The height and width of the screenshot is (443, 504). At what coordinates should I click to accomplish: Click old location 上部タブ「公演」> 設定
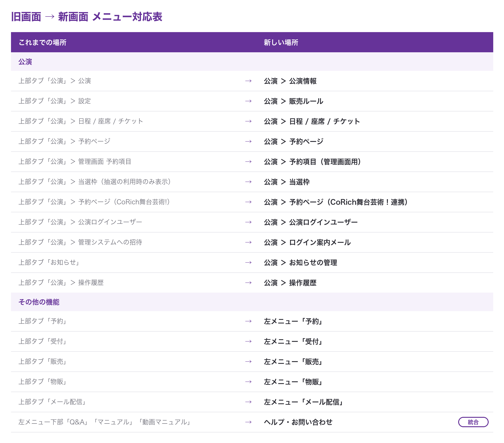pos(55,101)
